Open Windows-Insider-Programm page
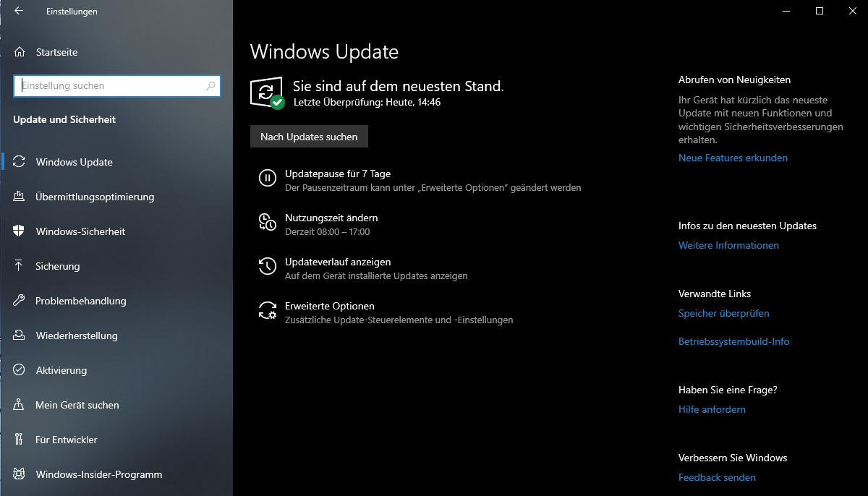Image resolution: width=868 pixels, height=496 pixels. click(116, 474)
